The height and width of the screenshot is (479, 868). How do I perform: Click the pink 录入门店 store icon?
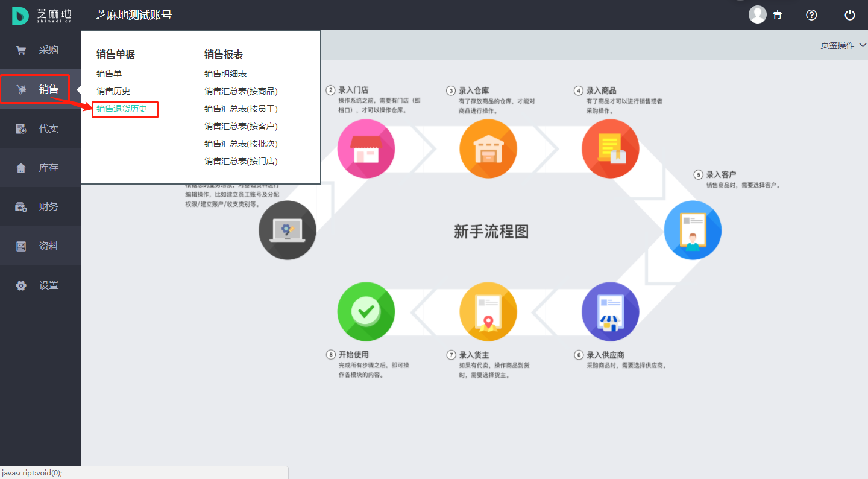[366, 148]
